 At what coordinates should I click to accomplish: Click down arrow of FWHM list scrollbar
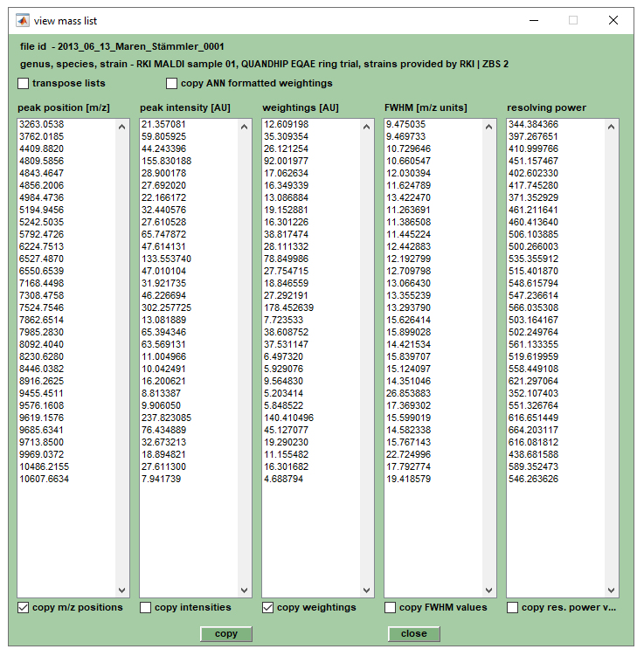(x=490, y=590)
